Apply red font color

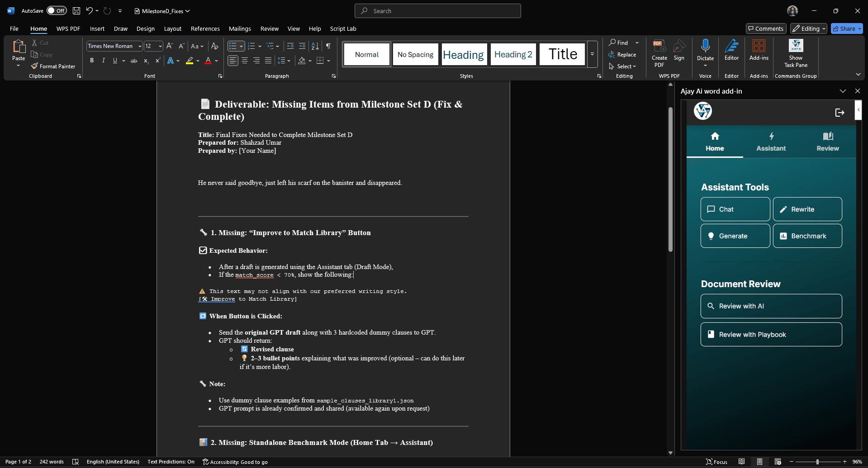[208, 61]
